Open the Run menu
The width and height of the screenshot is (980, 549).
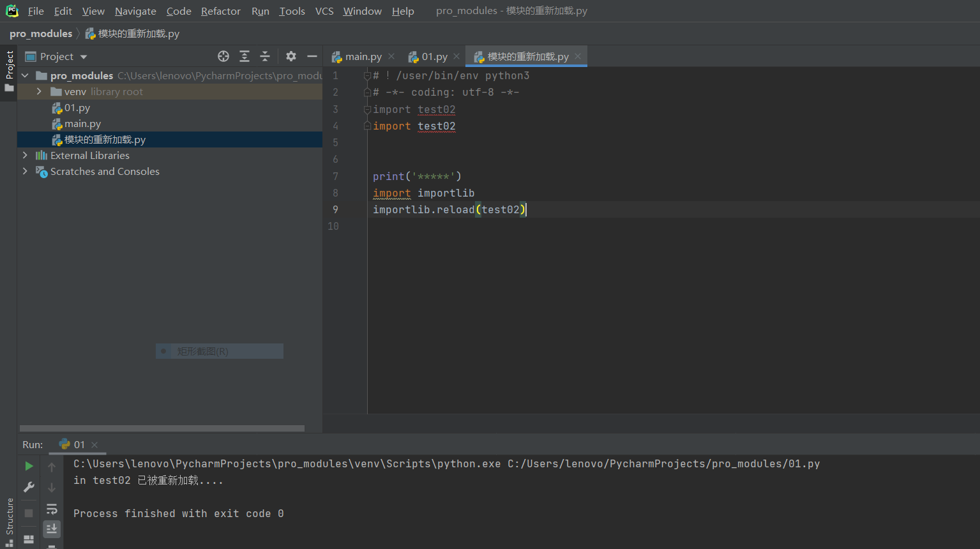coord(260,11)
